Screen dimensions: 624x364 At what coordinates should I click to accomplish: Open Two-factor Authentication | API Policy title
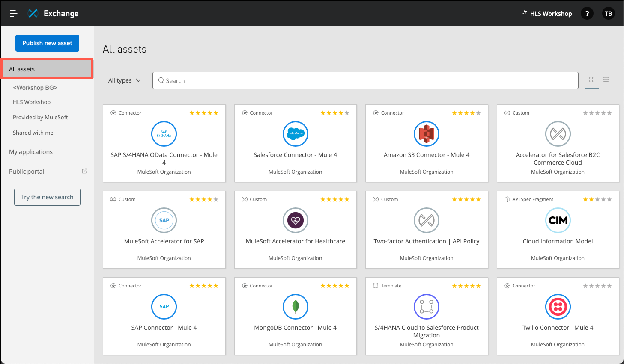tap(427, 241)
